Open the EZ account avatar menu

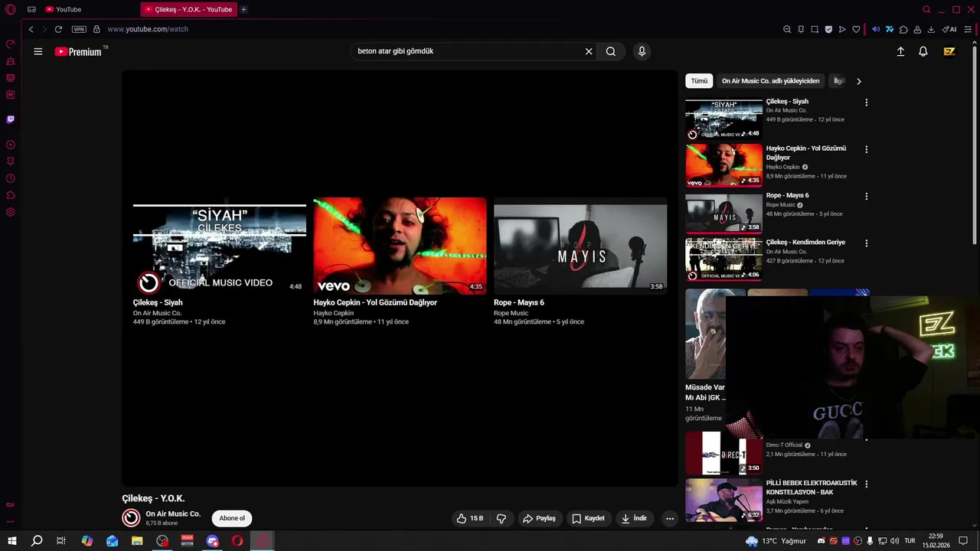point(949,51)
